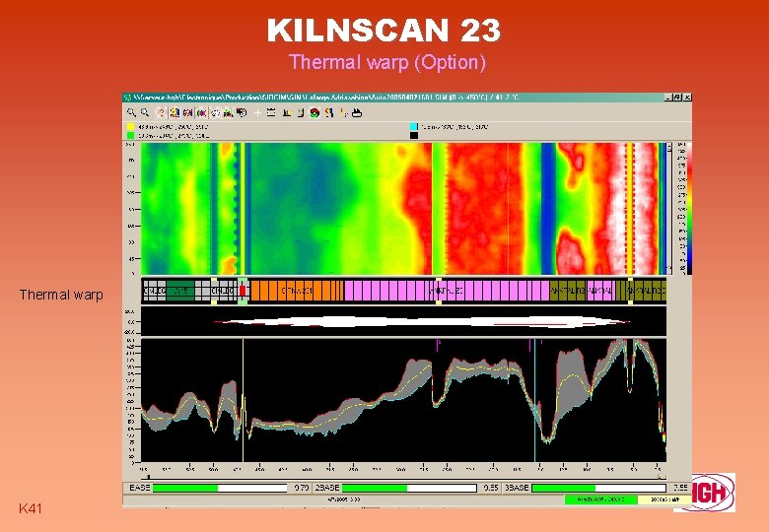The width and height of the screenshot is (769, 532).
Task: Click the printer icon in toolbar
Action: pos(357,113)
